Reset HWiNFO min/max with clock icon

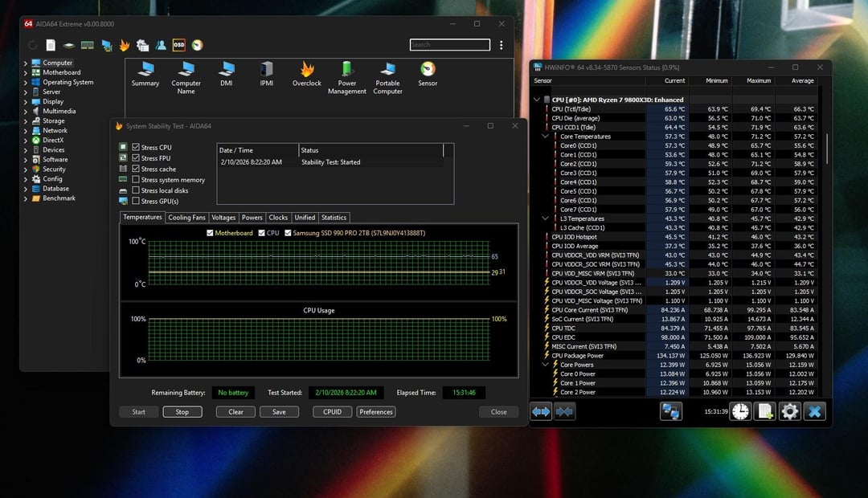[740, 411]
